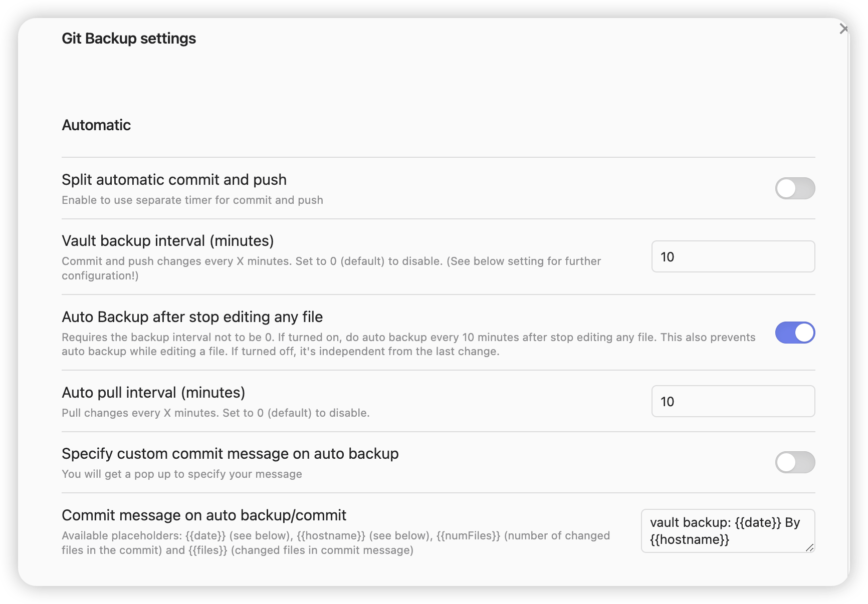This screenshot has height=604, width=868.
Task: Click the Automatic section heading
Action: [96, 125]
